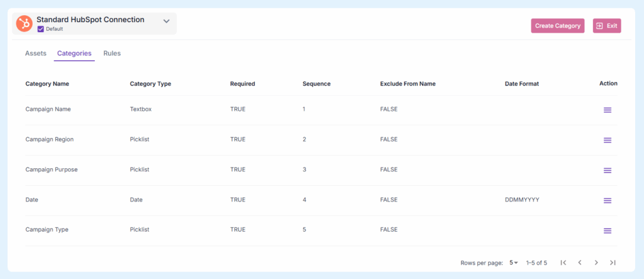Switch to the Rules tab

112,54
